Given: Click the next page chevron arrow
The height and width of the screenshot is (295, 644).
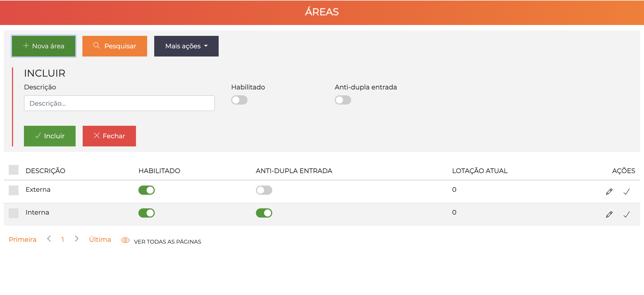Looking at the screenshot, I should 76,239.
